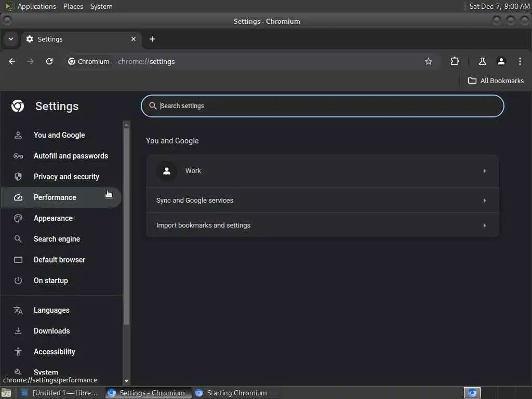
Task: Expand Work row chevron arrow
Action: point(485,171)
